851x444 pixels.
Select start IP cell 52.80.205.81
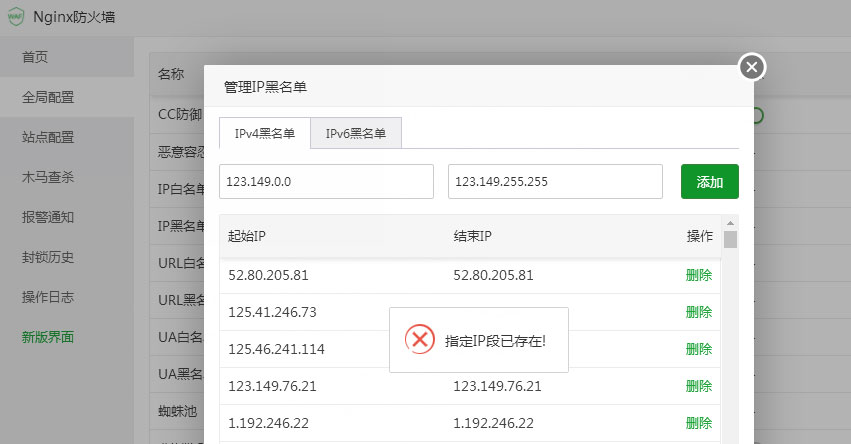click(x=268, y=275)
